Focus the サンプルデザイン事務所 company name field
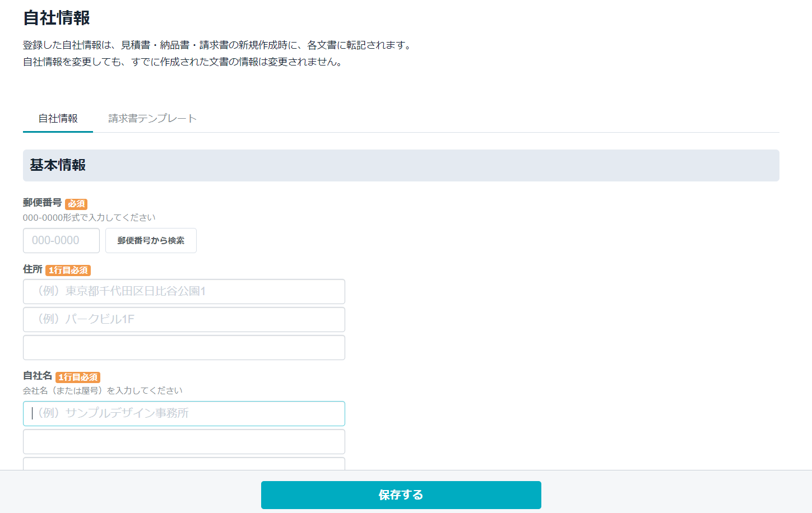The width and height of the screenshot is (812, 513). [x=184, y=413]
